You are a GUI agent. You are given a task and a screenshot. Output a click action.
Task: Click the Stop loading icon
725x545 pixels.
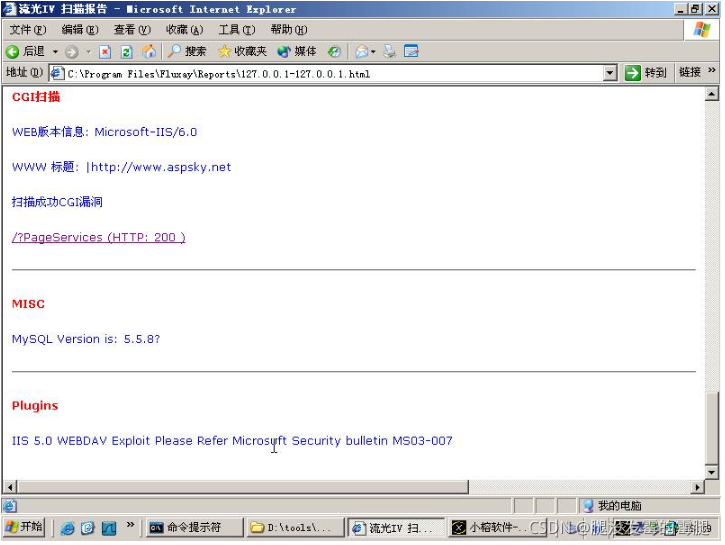click(x=105, y=52)
